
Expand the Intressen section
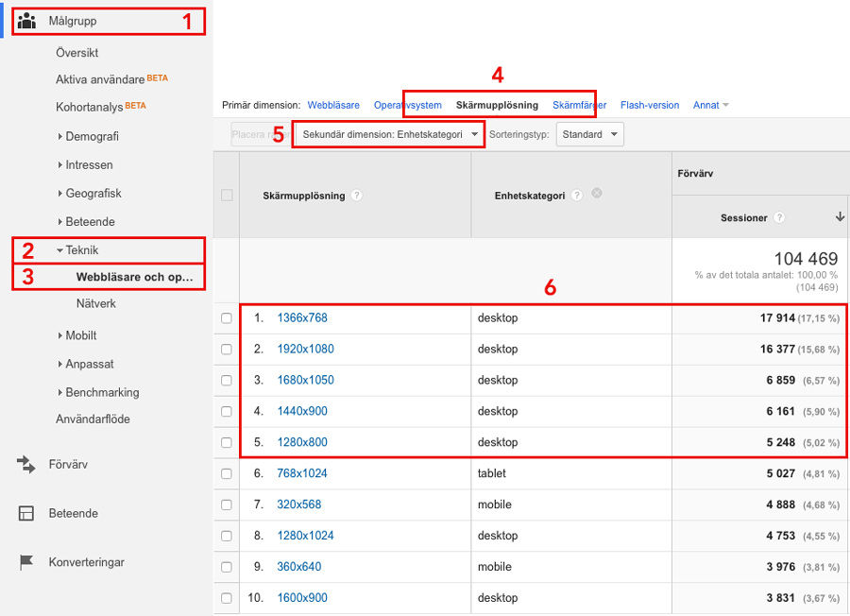(86, 164)
